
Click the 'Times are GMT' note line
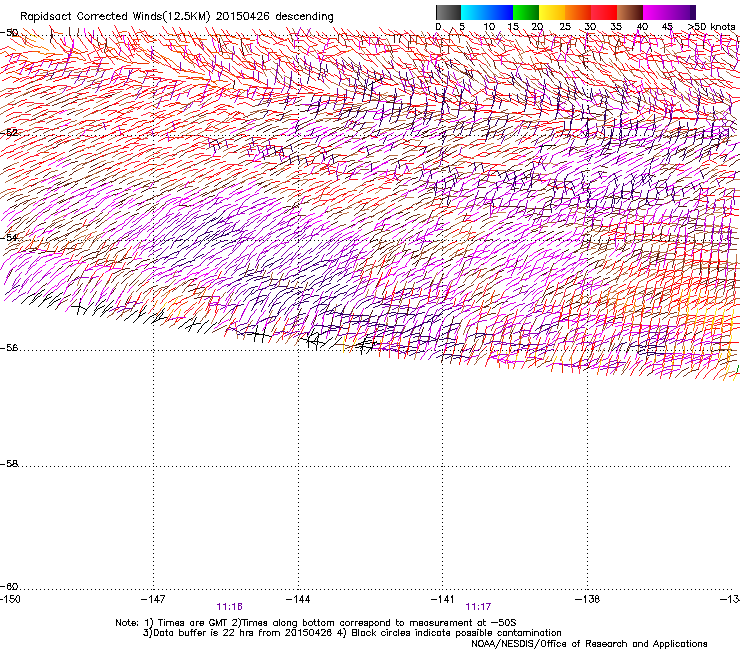[x=316, y=623]
